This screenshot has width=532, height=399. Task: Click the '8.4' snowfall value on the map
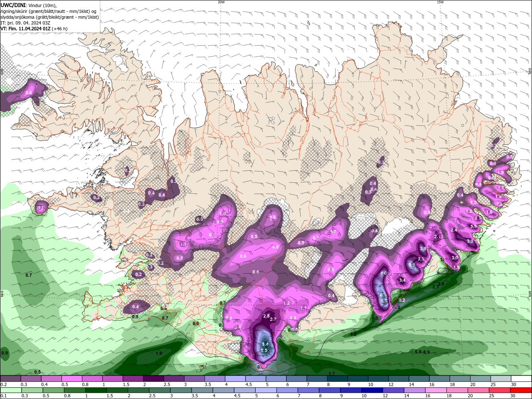(x=265, y=345)
